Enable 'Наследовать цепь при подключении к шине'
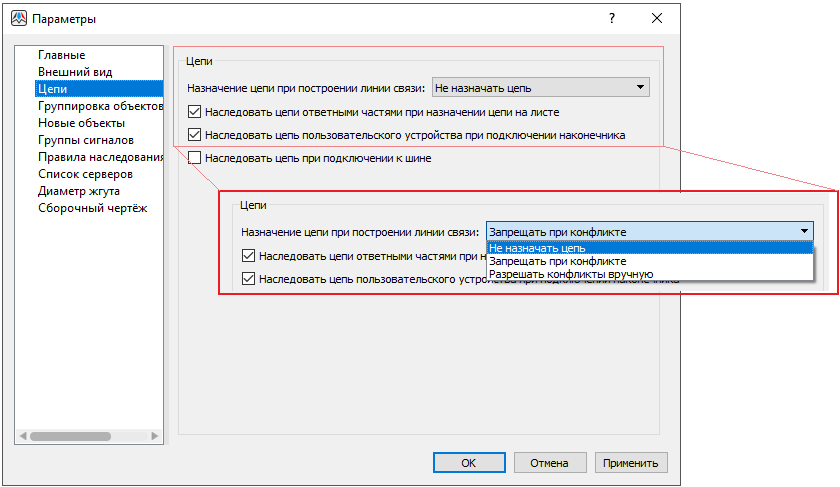Screen dimensions: 840x487 pos(195,158)
